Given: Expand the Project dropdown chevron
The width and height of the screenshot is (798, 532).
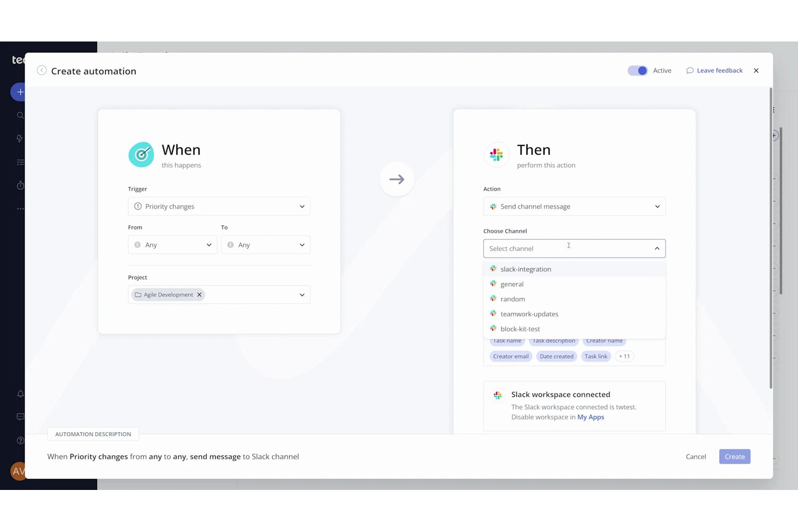Looking at the screenshot, I should (x=302, y=295).
